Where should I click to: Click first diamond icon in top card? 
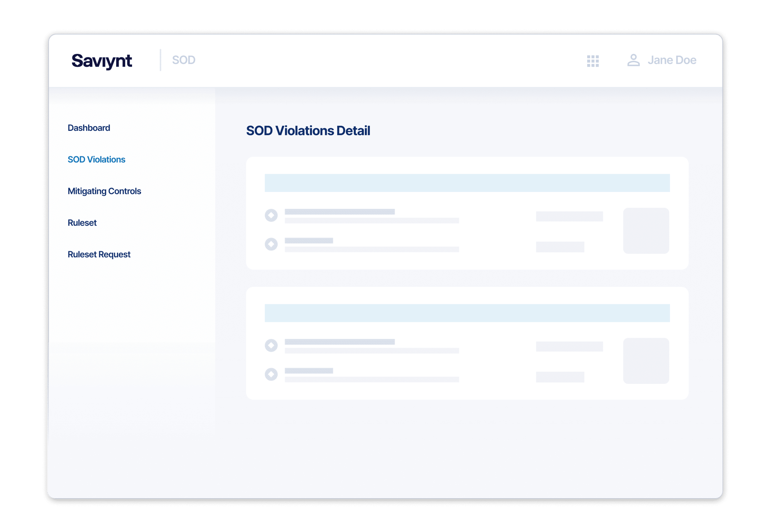pyautogui.click(x=271, y=215)
